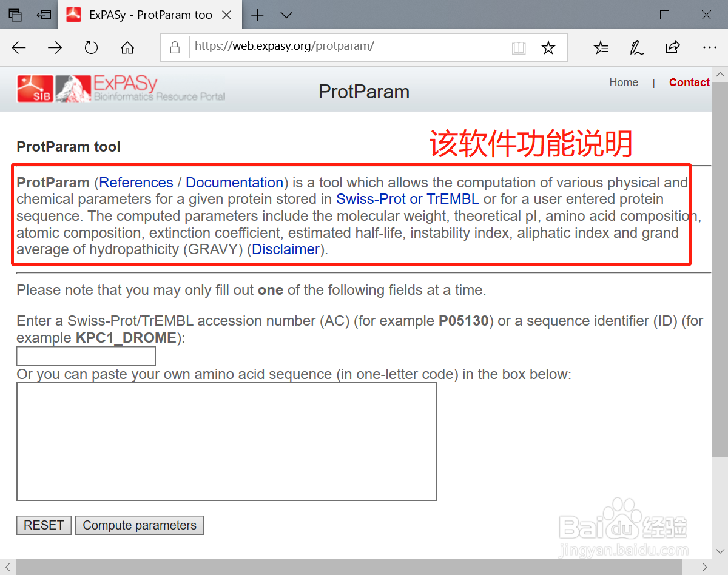
Task: Click the vertical scrollbar down arrow
Action: pyautogui.click(x=720, y=551)
